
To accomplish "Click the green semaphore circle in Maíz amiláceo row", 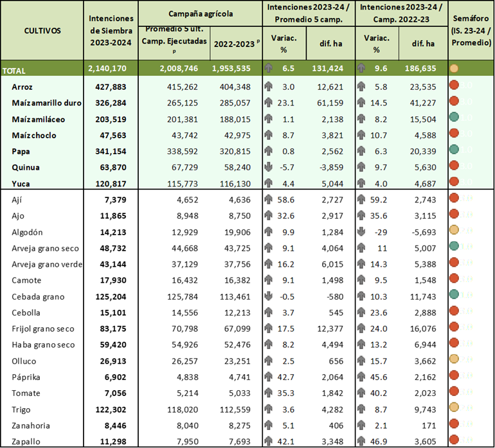I will coord(454,118).
